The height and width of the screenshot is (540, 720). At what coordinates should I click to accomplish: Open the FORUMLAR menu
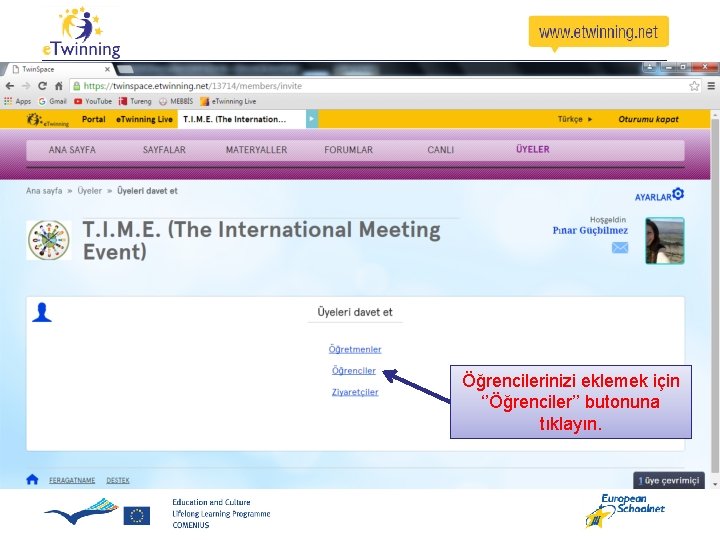(x=349, y=150)
